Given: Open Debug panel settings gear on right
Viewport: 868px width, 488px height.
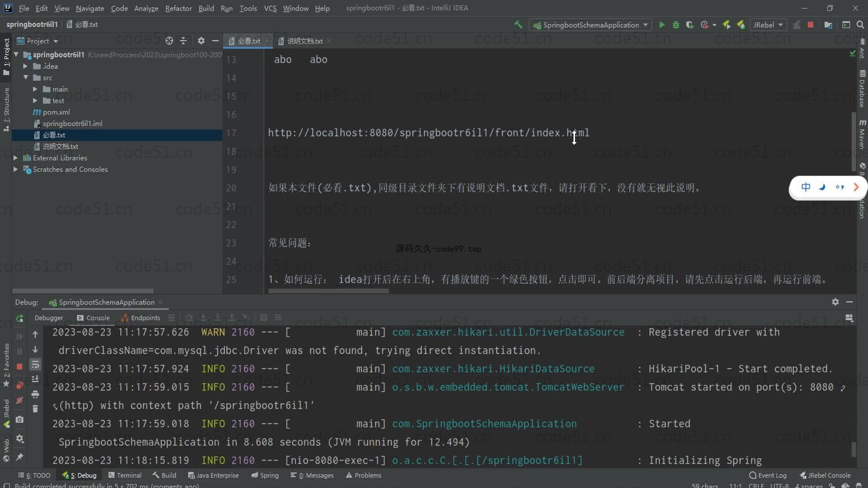Looking at the screenshot, I should coord(835,302).
